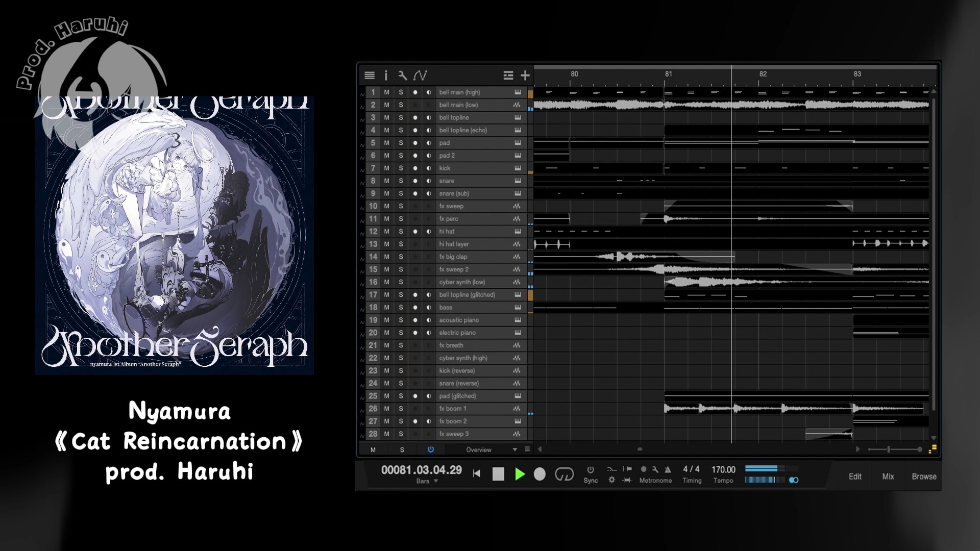Click the punch-in marker icon right of Sync
Screen dimensions: 980x551
click(x=627, y=469)
